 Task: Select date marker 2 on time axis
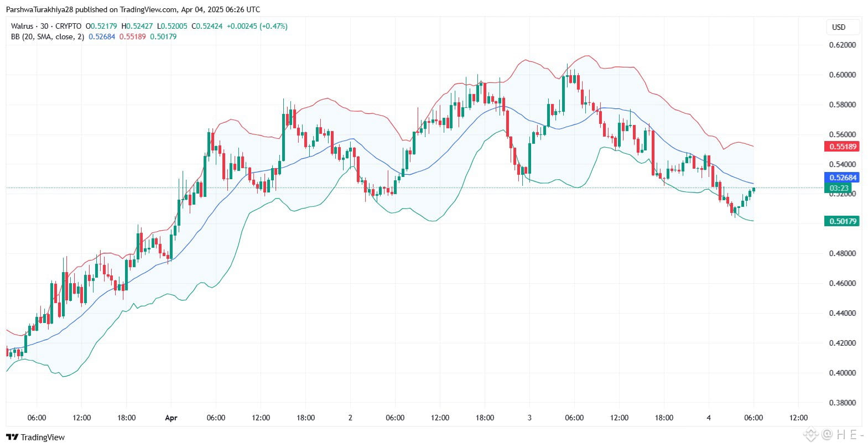(350, 418)
